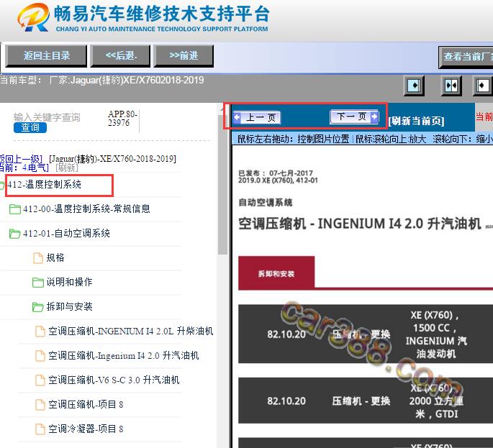The image size is (493, 448).
Task: Click the 返回主目录 button
Action: coord(46,56)
